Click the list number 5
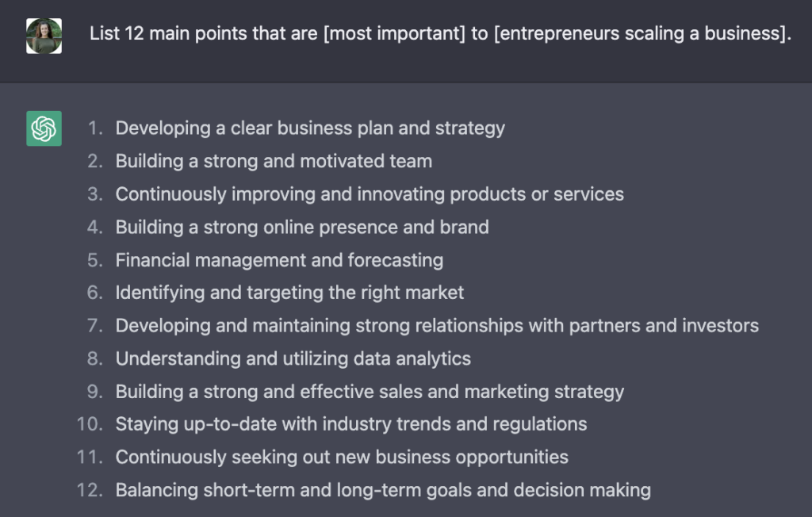Screen dimensions: 812x517 [95, 260]
